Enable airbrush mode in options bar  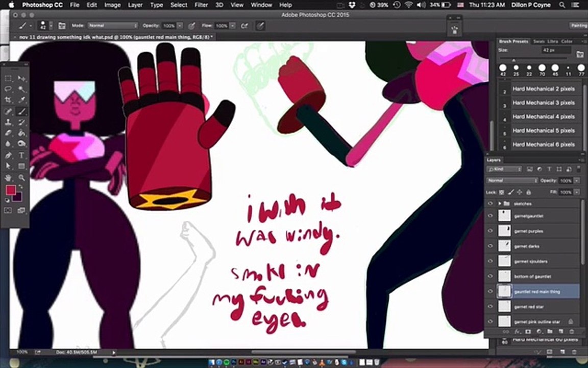pyautogui.click(x=244, y=26)
